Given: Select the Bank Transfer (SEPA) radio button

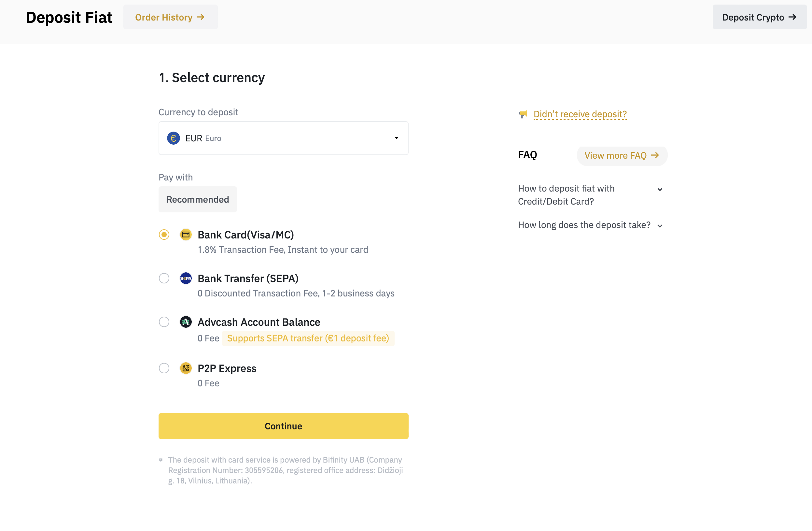Looking at the screenshot, I should tap(164, 278).
